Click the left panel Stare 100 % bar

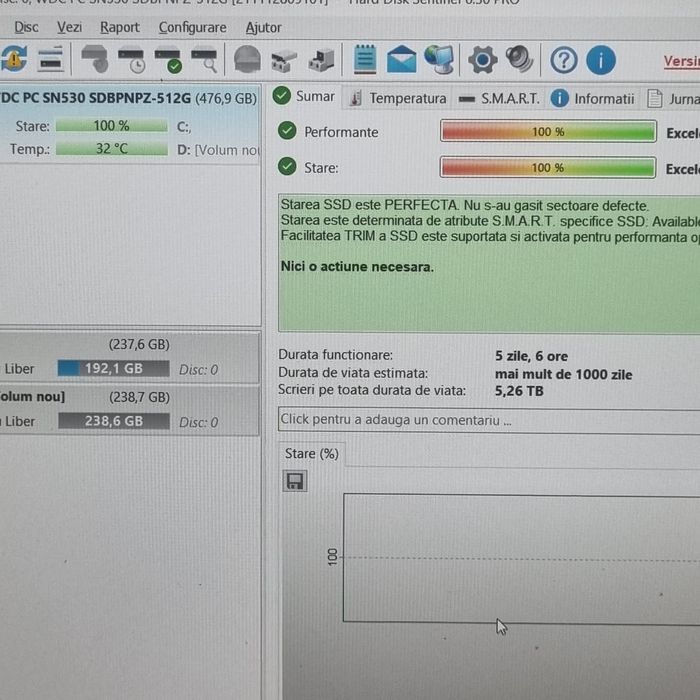tap(112, 125)
